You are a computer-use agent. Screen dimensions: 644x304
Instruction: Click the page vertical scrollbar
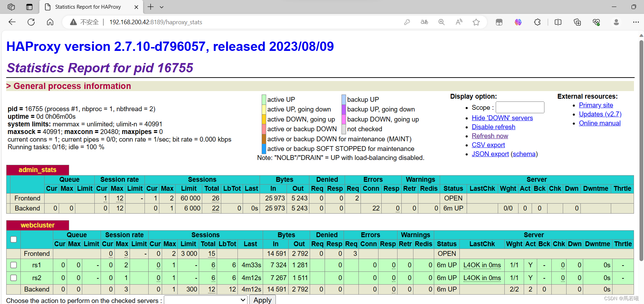641,151
